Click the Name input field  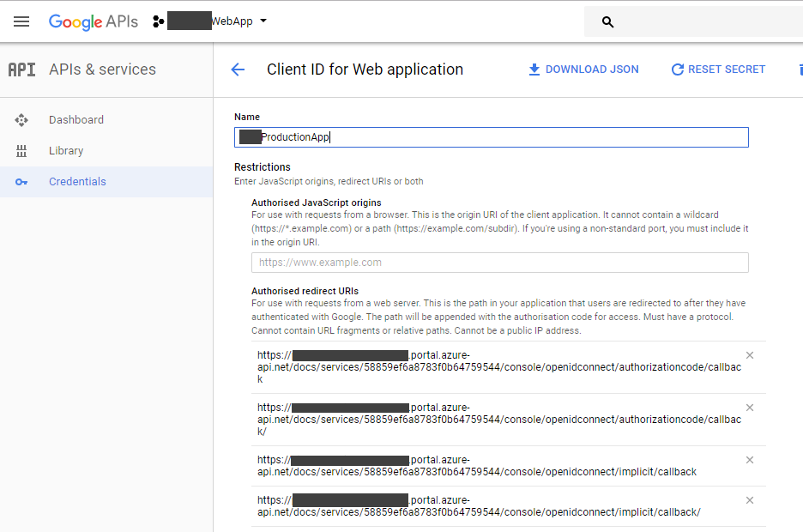click(492, 137)
